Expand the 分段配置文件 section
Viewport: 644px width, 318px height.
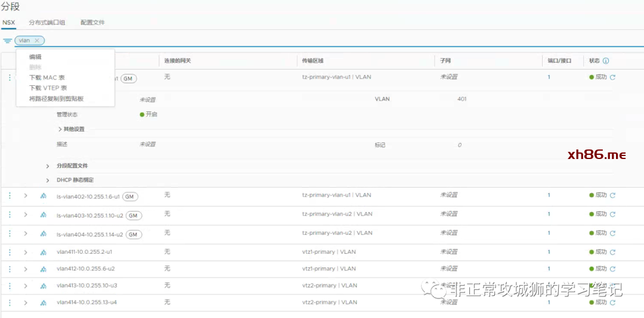[x=48, y=166]
